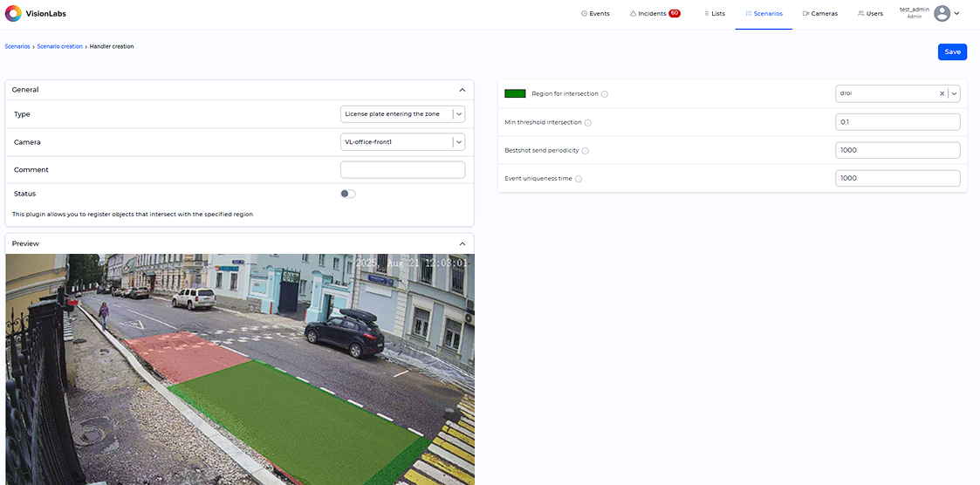980x485 pixels.
Task: Clear the droi region selection with X
Action: (942, 93)
